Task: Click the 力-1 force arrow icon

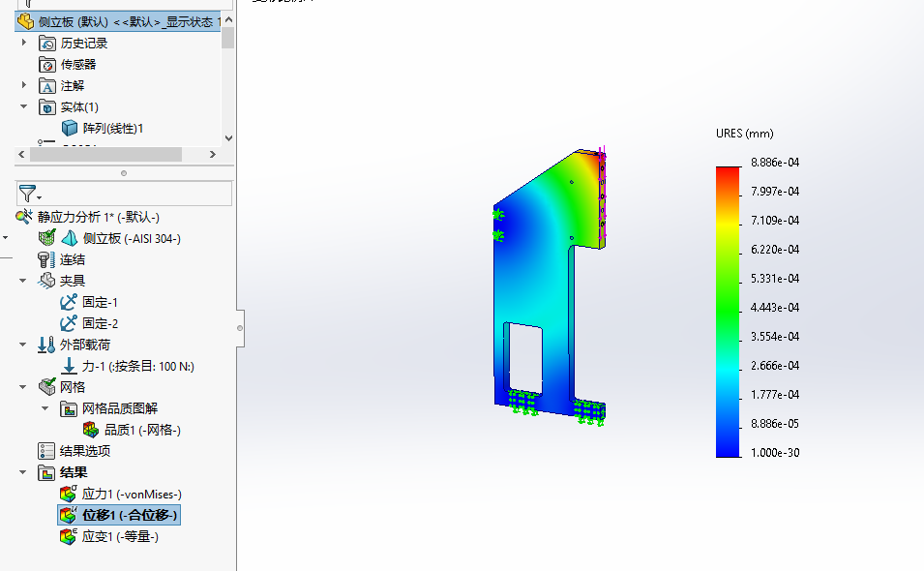Action: pos(69,366)
